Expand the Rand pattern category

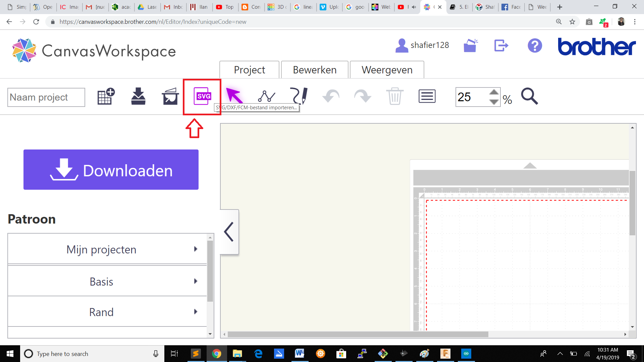[107, 312]
